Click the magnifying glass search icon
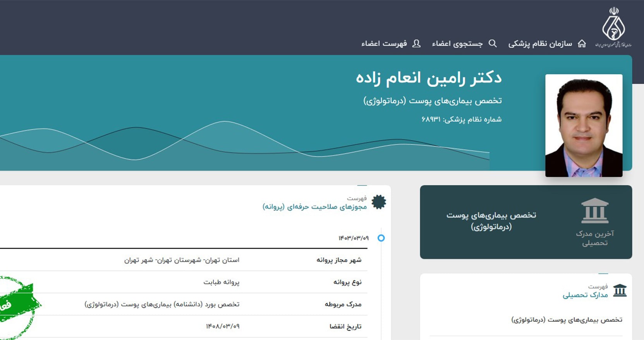Image resolution: width=644 pixels, height=340 pixels. click(492, 43)
